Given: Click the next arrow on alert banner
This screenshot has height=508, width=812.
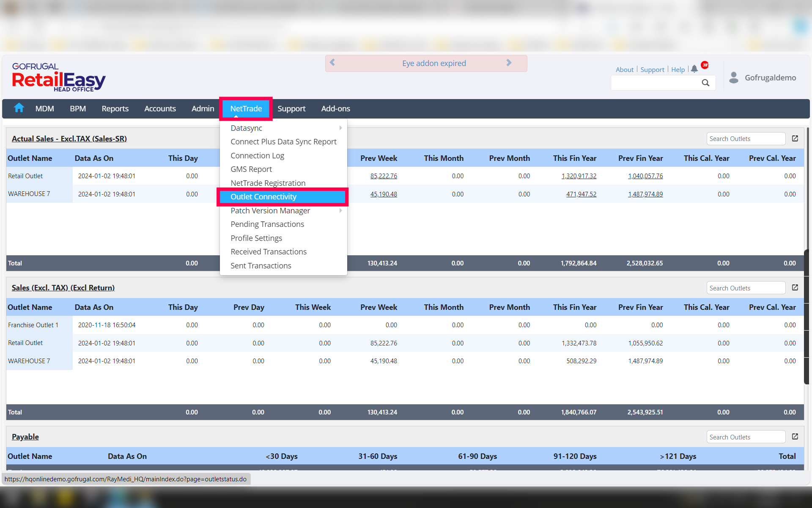Looking at the screenshot, I should (509, 63).
